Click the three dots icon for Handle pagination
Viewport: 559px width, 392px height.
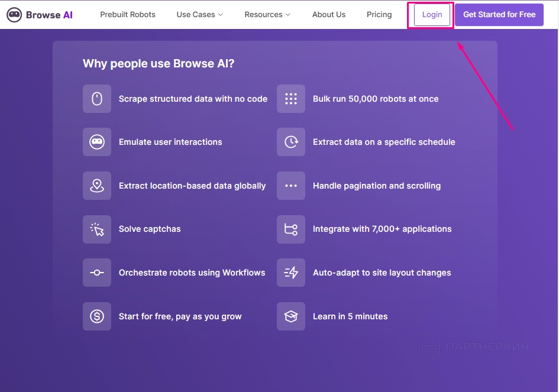(291, 186)
